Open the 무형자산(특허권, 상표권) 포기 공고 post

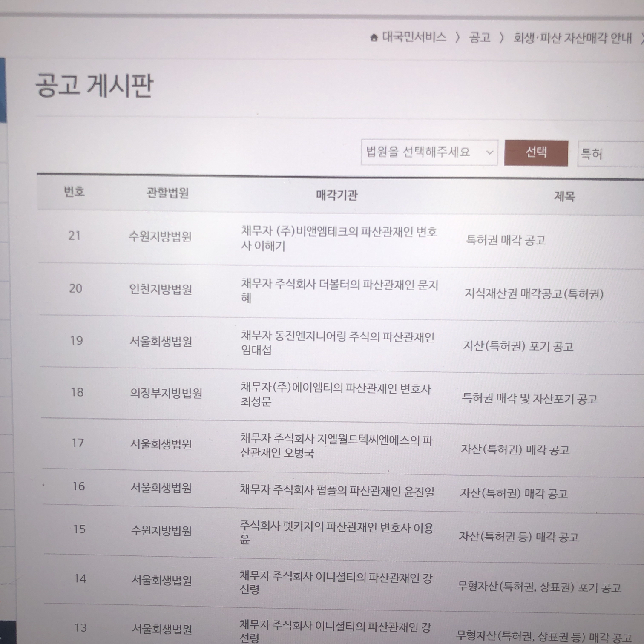pyautogui.click(x=539, y=587)
